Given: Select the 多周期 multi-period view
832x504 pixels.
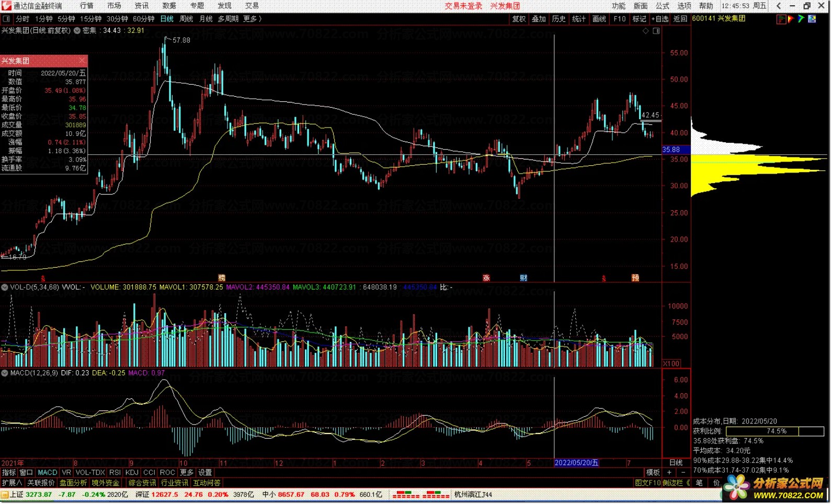Looking at the screenshot, I should pyautogui.click(x=229, y=19).
